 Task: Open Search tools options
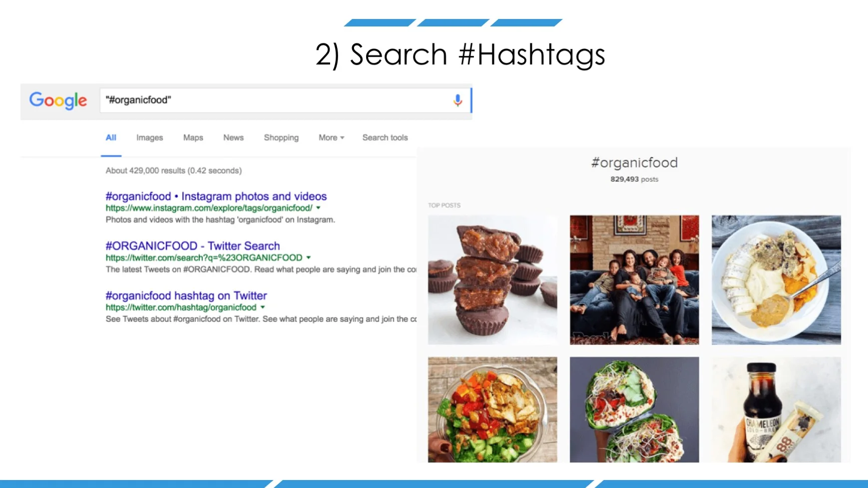pos(385,138)
